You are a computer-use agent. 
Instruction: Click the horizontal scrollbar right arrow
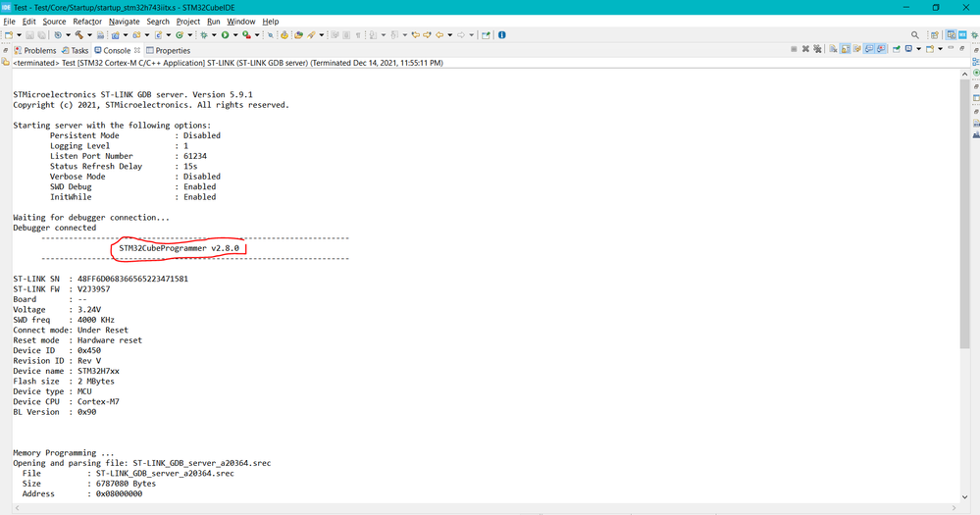point(954,507)
